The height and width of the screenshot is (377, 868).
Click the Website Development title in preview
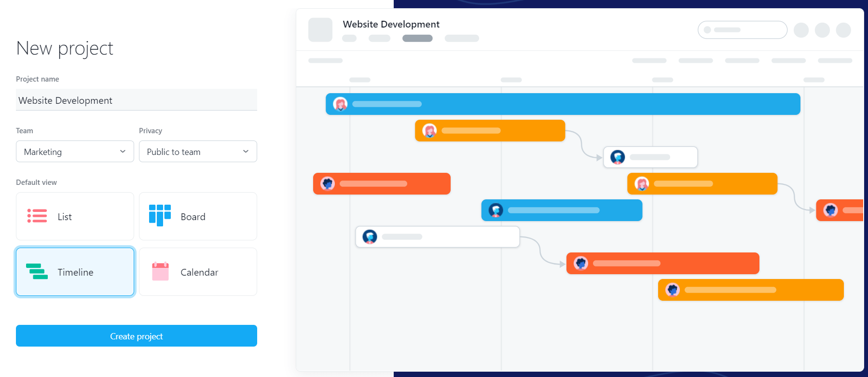point(391,24)
